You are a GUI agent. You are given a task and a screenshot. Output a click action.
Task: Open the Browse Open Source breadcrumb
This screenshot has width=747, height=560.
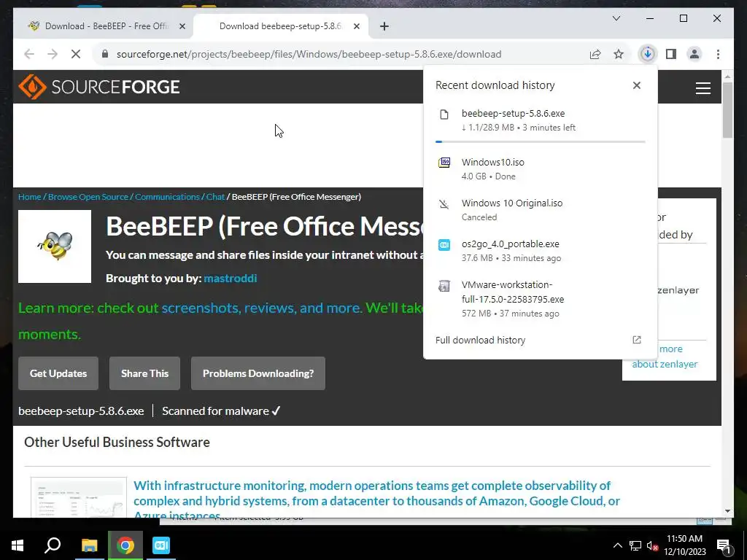click(x=88, y=197)
